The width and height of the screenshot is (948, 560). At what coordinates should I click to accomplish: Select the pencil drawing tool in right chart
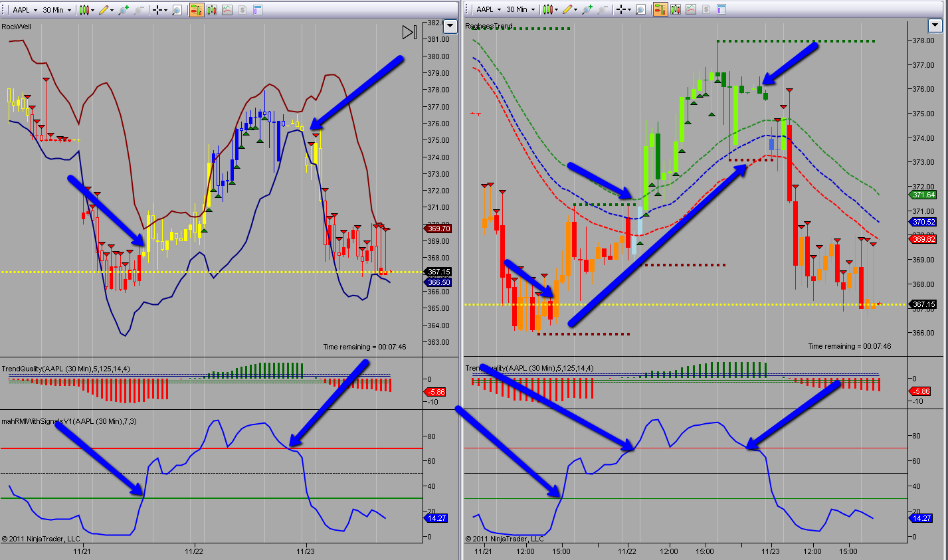pos(567,10)
